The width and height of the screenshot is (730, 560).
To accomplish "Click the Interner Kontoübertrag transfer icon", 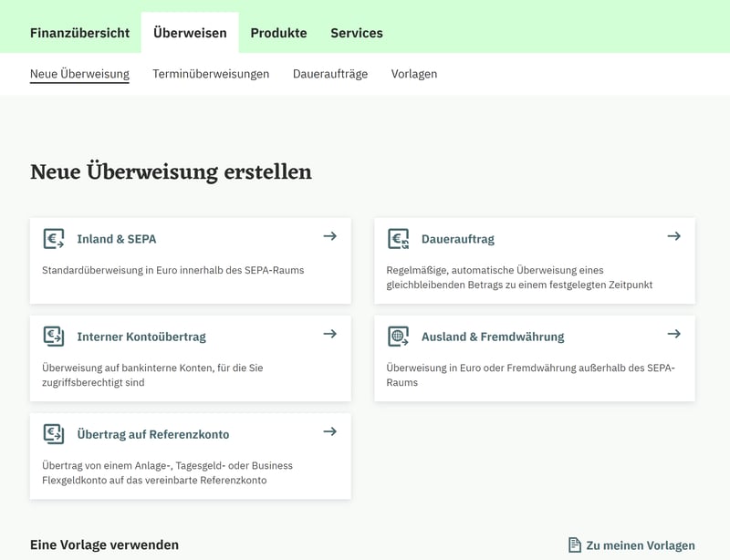I will pyautogui.click(x=54, y=337).
